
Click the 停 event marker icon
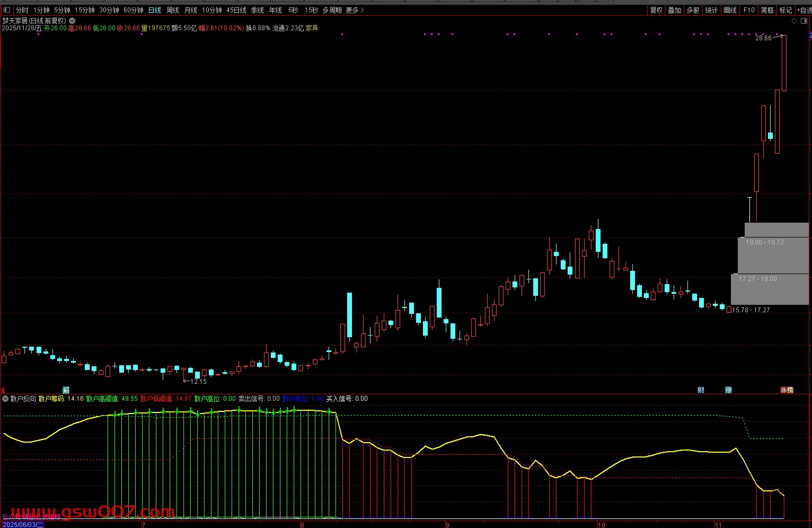pos(729,390)
